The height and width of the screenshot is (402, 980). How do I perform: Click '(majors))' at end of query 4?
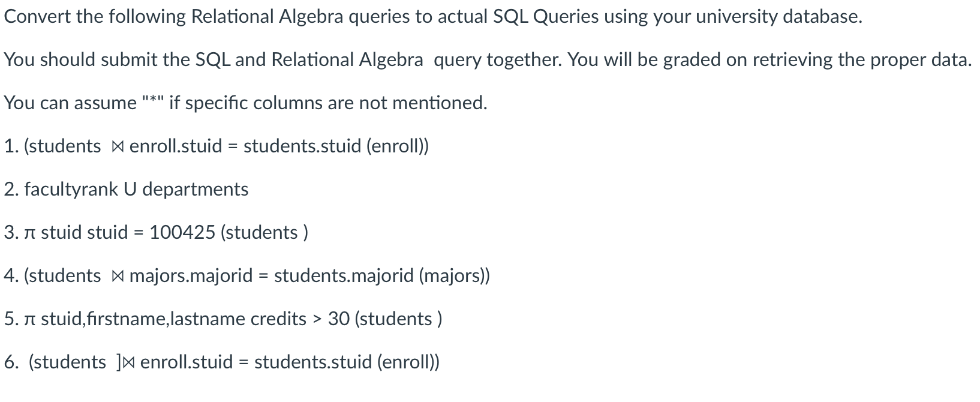pyautogui.click(x=455, y=276)
